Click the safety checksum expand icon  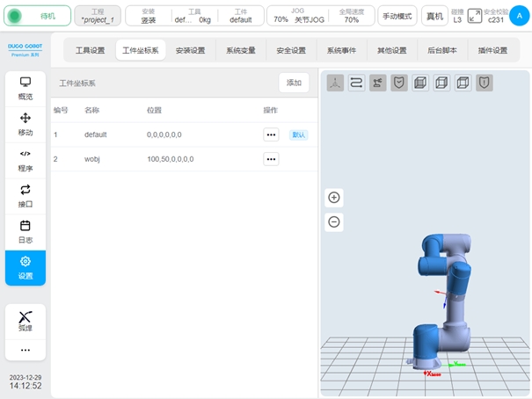pyautogui.click(x=475, y=15)
